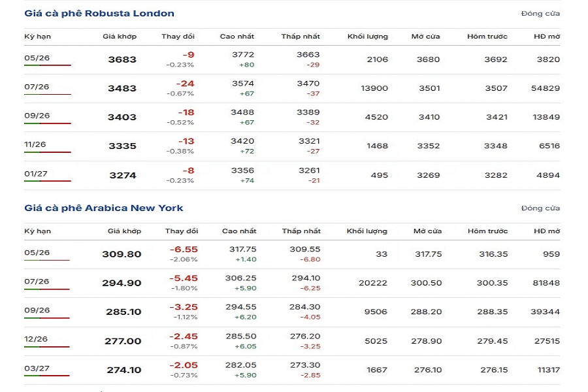The width and height of the screenshot is (588, 392).
Task: Select the Arabica 12/26 contract term
Action: [37, 339]
